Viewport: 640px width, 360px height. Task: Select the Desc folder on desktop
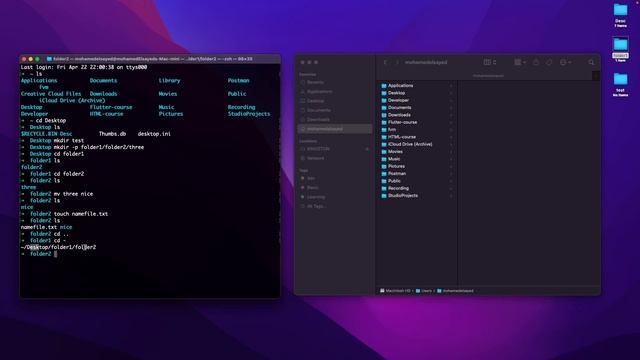pos(620,16)
